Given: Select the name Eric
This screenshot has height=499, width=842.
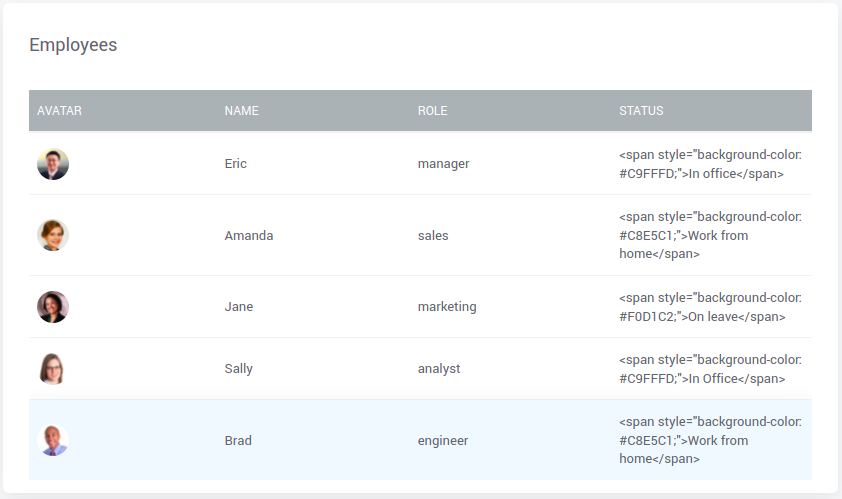Looking at the screenshot, I should [x=236, y=164].
